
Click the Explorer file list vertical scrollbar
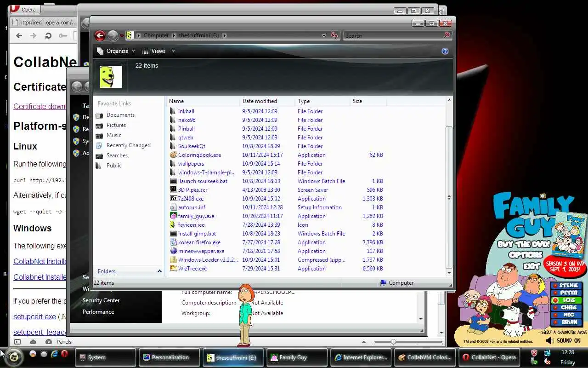pyautogui.click(x=449, y=198)
